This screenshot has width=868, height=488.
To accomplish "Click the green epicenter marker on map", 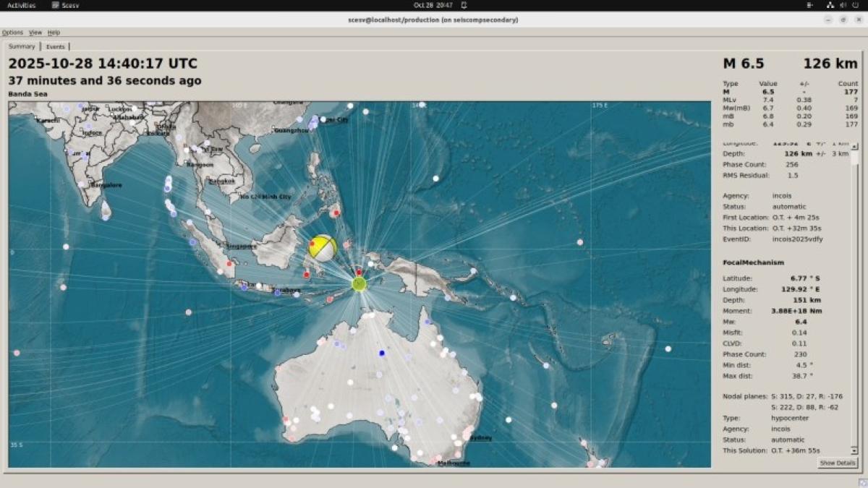I will tap(359, 284).
